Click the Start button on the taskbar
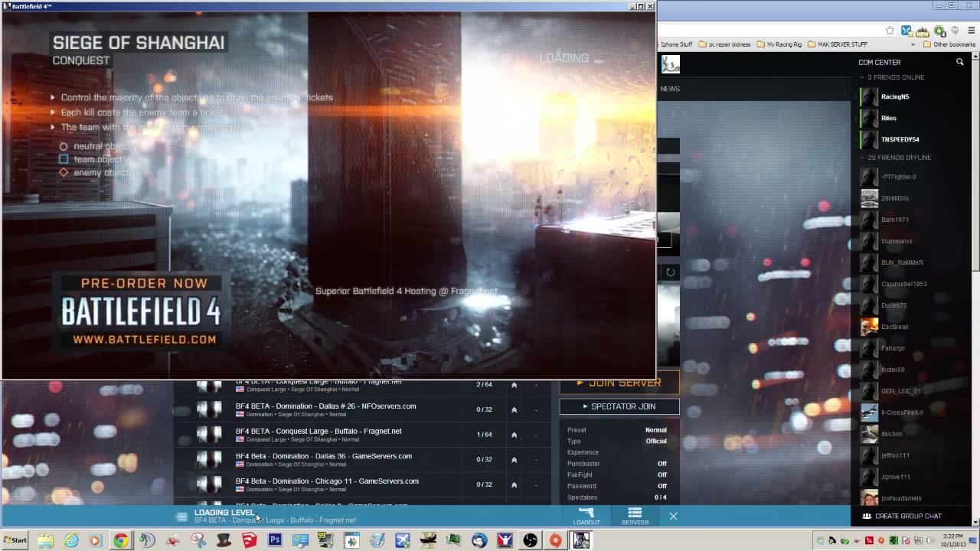This screenshot has height=551, width=980. coord(15,540)
